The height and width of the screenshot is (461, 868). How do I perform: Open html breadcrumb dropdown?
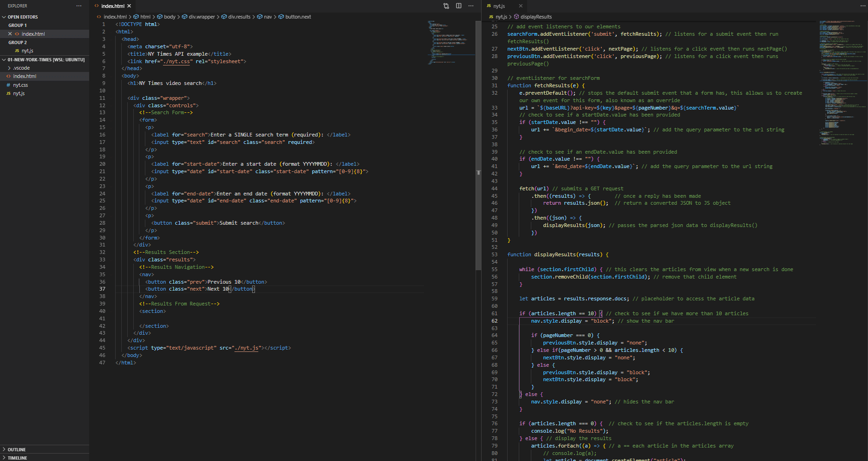pyautogui.click(x=145, y=17)
